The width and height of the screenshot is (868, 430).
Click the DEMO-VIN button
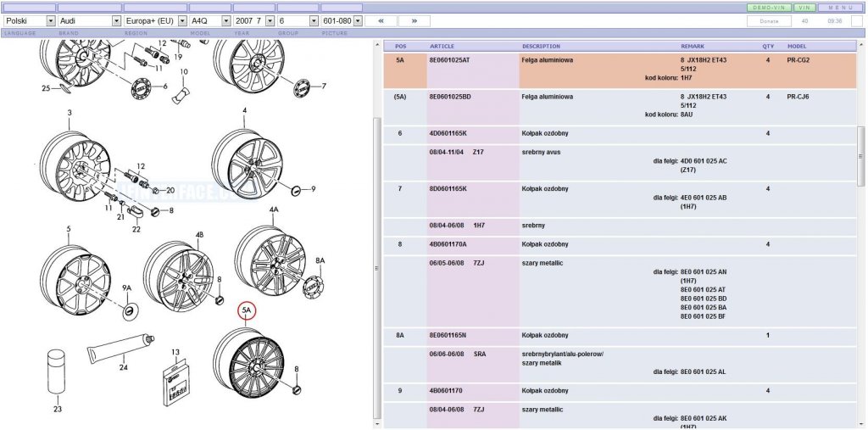[x=768, y=8]
